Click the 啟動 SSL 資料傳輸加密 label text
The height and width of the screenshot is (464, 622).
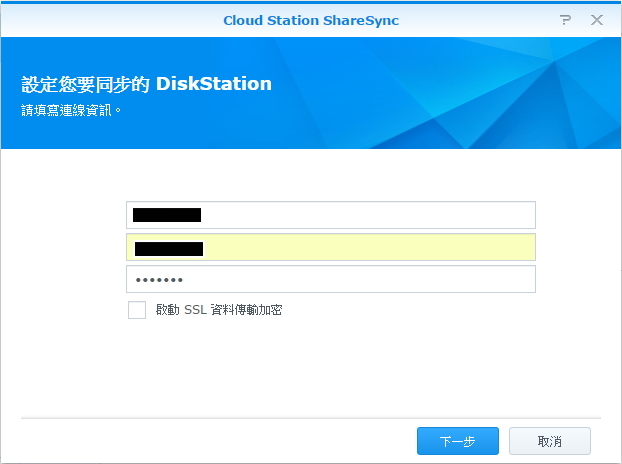click(218, 310)
